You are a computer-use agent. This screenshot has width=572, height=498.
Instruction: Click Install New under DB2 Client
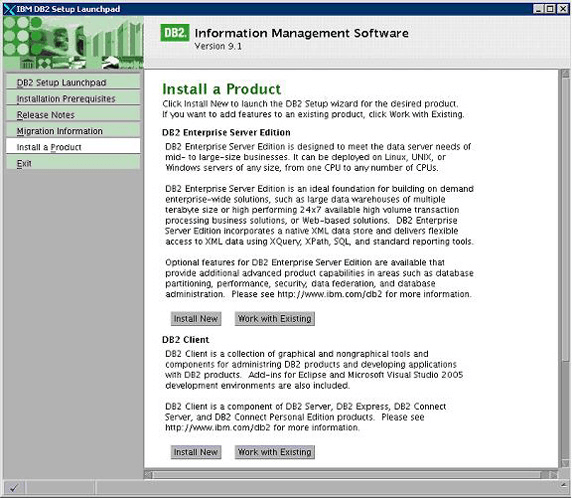(x=196, y=452)
